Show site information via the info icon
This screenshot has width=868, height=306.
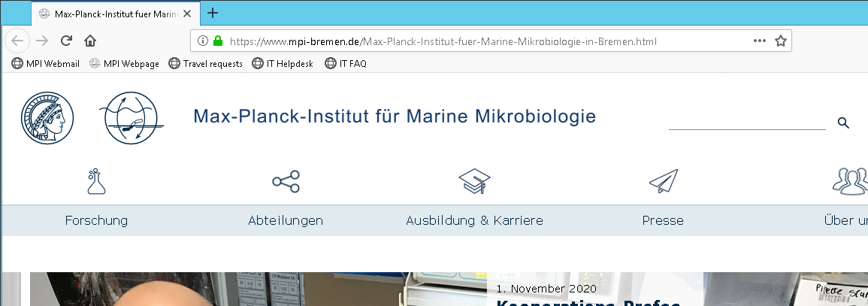[203, 41]
